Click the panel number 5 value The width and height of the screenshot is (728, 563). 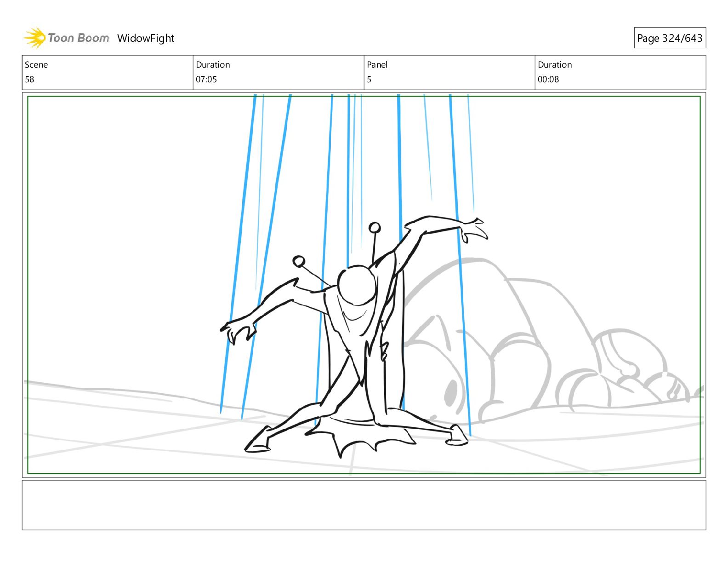tap(369, 79)
